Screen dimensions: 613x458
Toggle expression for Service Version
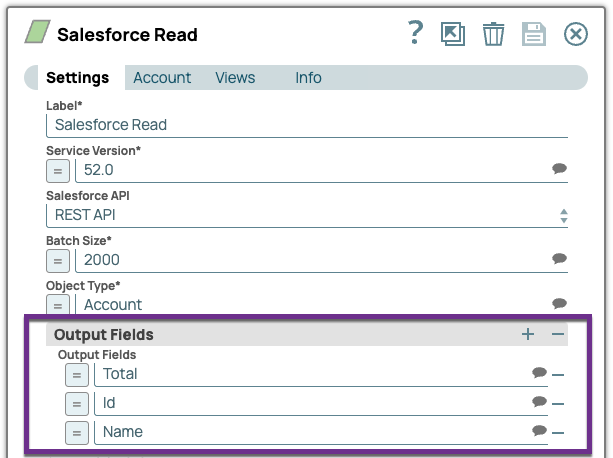pyautogui.click(x=58, y=171)
